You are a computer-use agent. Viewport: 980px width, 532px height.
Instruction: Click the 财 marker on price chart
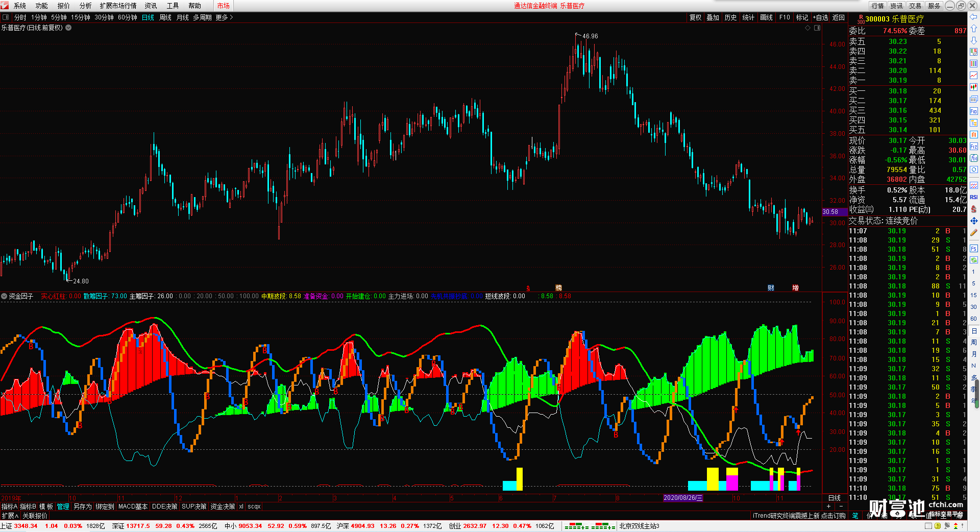point(771,288)
